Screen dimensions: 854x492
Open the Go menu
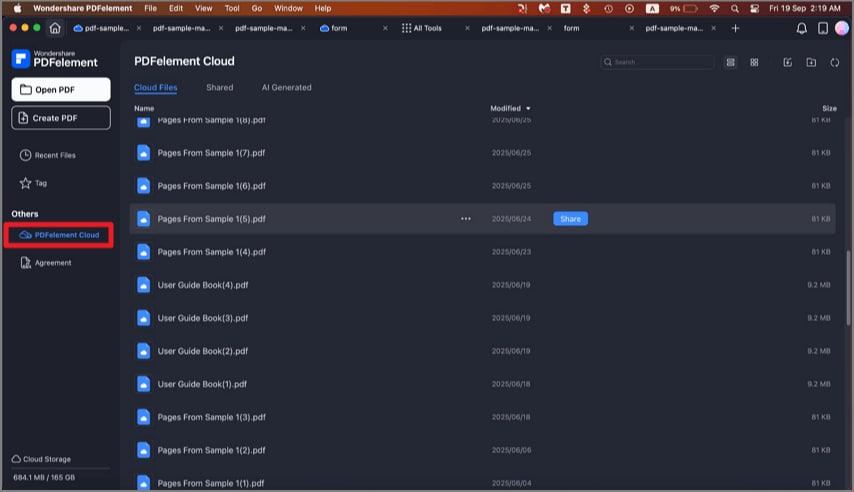(x=257, y=8)
